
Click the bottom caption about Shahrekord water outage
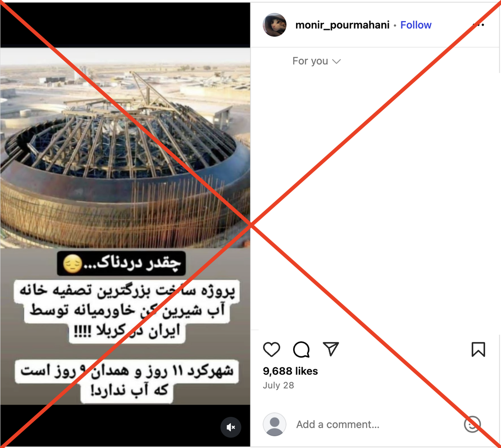click(x=127, y=381)
